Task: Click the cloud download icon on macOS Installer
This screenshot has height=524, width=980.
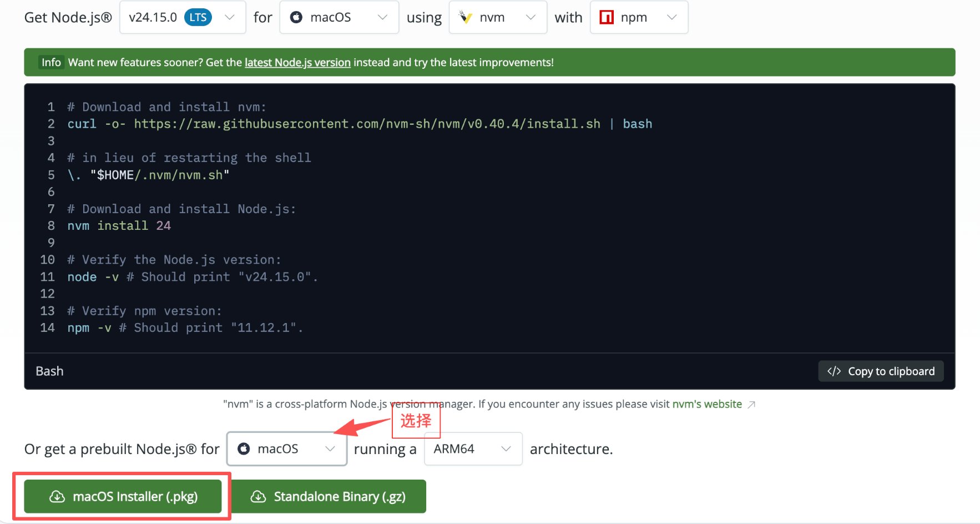Action: pos(57,496)
